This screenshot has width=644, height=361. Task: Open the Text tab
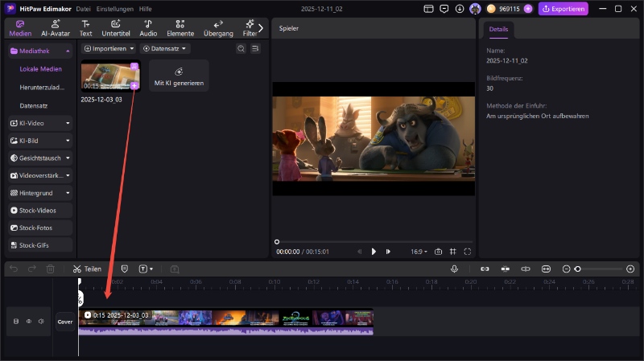click(x=85, y=28)
